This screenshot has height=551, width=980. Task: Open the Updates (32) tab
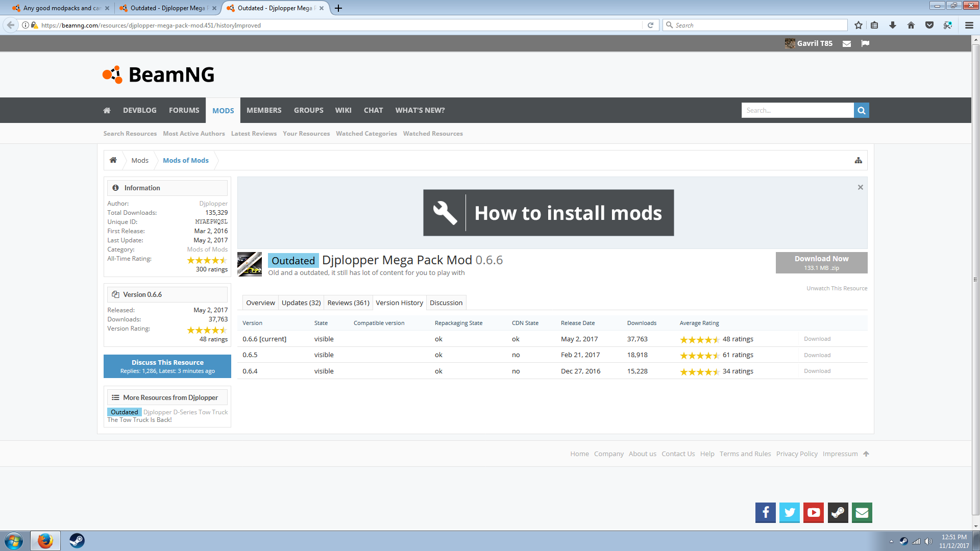(301, 303)
